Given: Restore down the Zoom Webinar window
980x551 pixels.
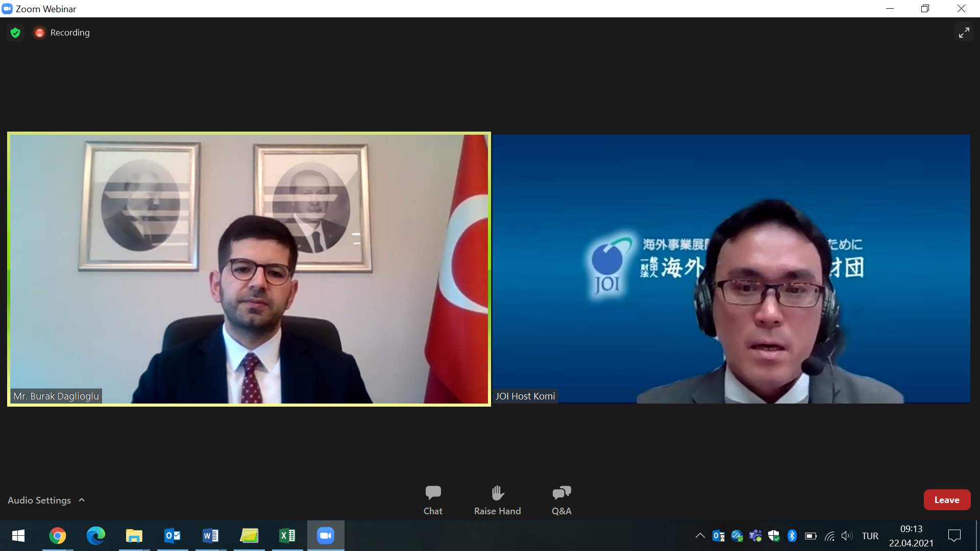Looking at the screenshot, I should [925, 9].
